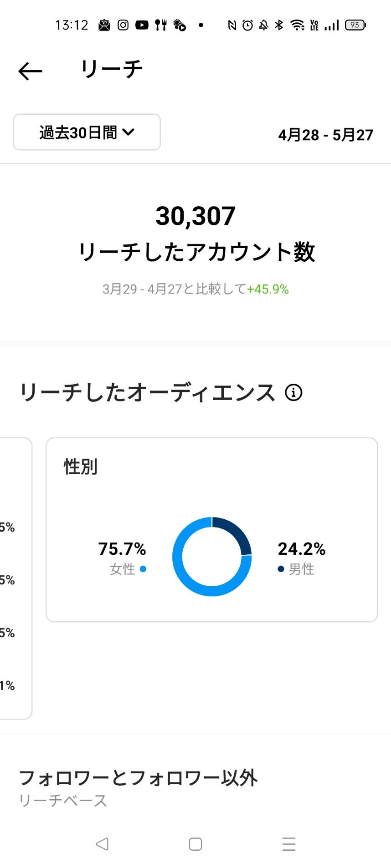
Task: Tap the Android home square button
Action: click(195, 844)
